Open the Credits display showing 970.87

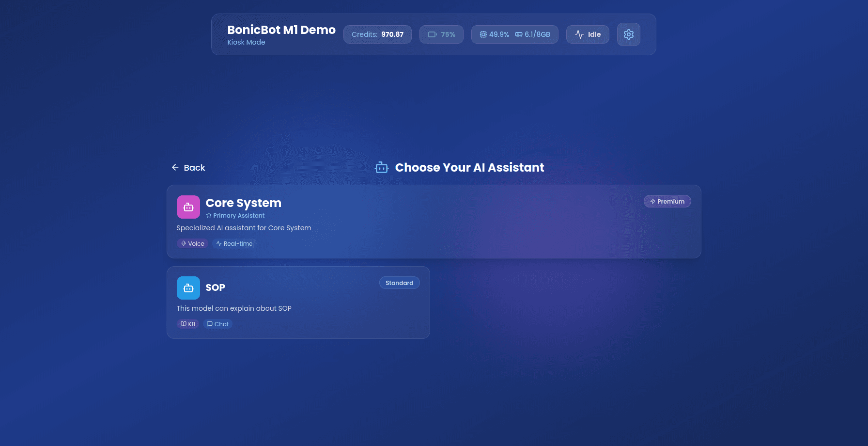click(377, 34)
